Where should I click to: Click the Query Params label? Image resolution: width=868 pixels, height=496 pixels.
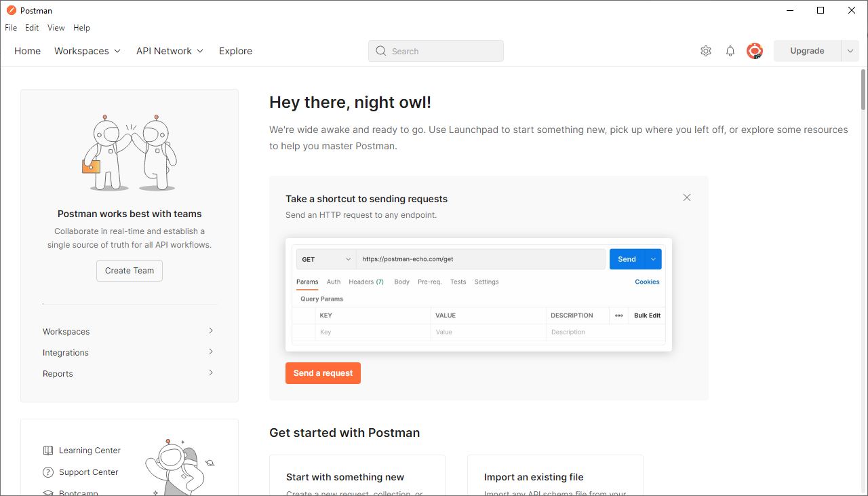[322, 299]
